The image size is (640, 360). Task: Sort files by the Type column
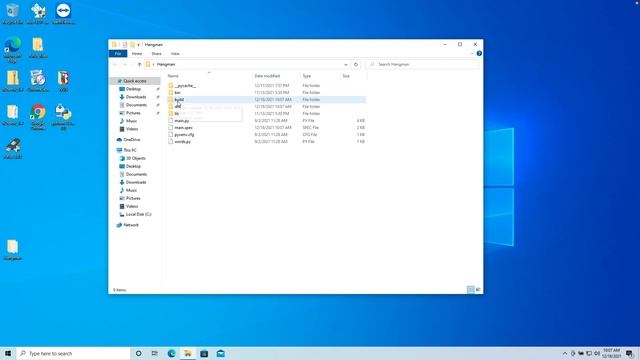(307, 76)
